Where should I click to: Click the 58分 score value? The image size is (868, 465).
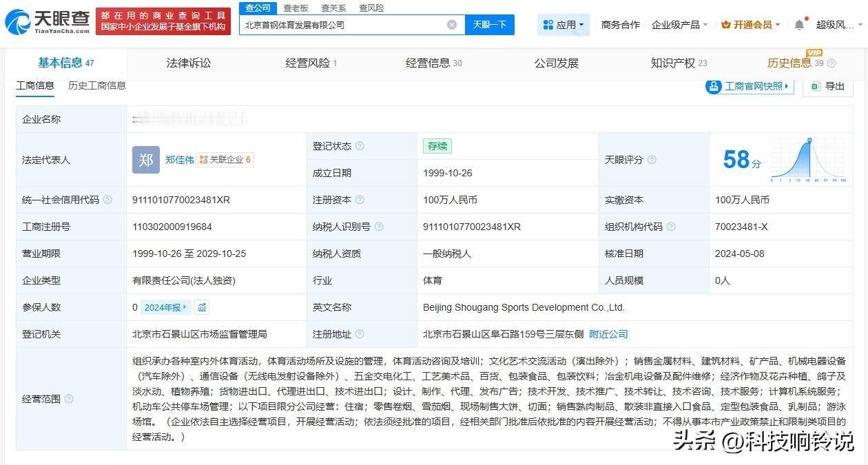pos(742,160)
